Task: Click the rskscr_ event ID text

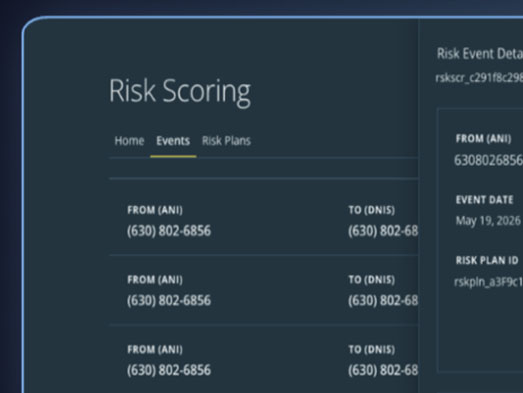Action: (x=479, y=78)
